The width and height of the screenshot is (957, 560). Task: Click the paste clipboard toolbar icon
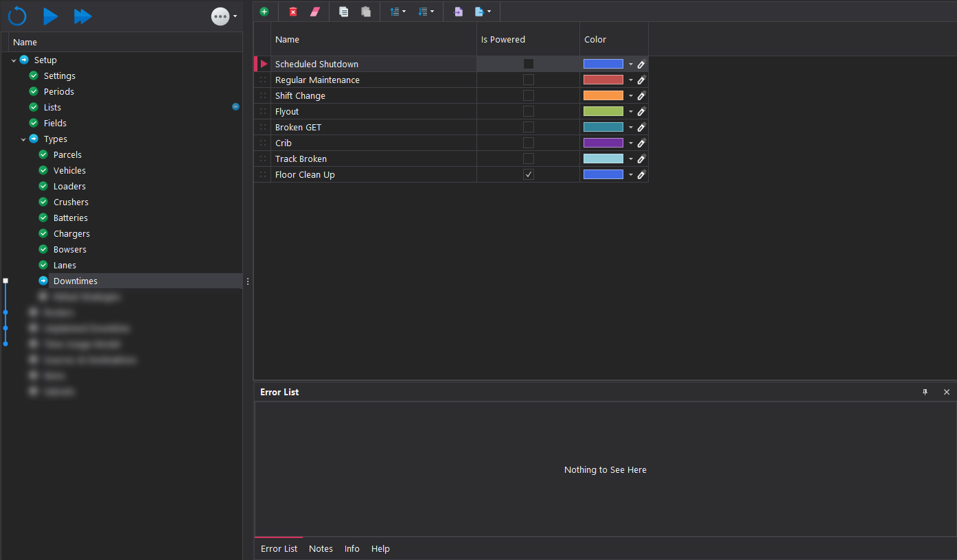(x=366, y=12)
